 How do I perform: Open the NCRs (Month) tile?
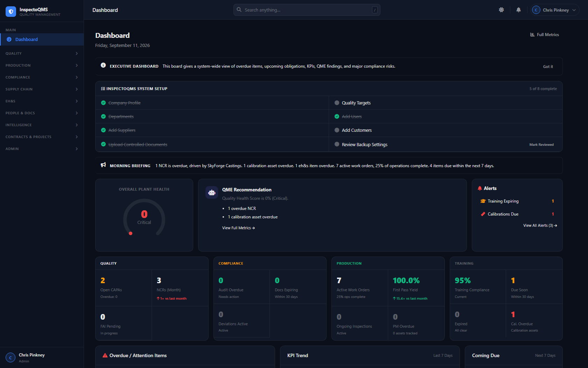pyautogui.click(x=180, y=288)
